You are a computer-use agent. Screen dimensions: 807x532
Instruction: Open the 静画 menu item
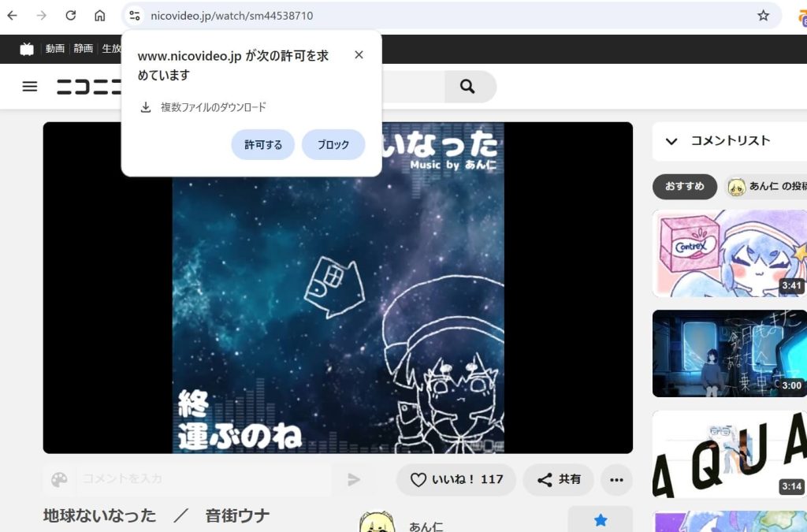click(83, 48)
